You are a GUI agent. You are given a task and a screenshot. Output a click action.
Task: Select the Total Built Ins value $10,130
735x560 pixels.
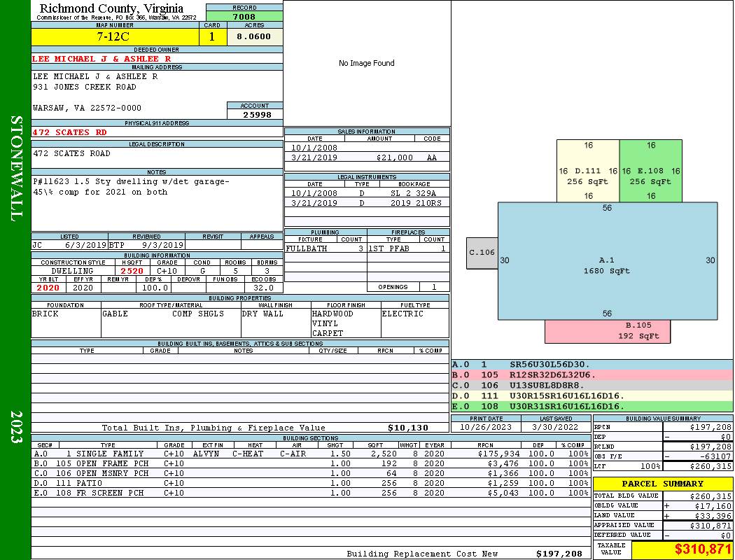click(408, 428)
